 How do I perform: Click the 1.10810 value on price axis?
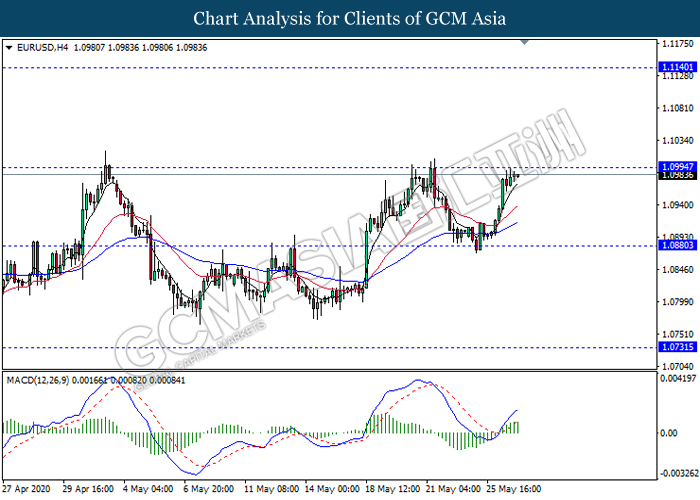[x=678, y=108]
